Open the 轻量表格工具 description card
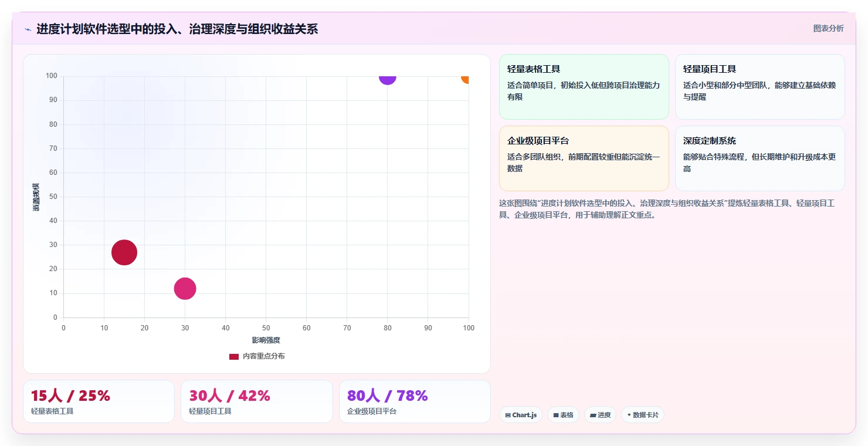 [584, 87]
